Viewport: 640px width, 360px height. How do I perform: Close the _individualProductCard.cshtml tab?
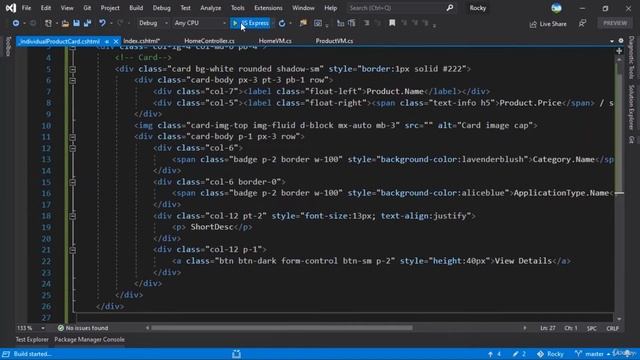click(x=116, y=41)
